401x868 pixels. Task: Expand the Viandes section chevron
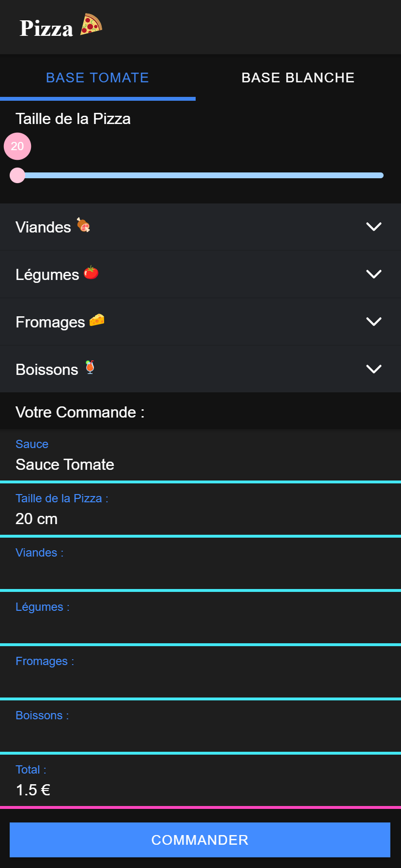click(374, 227)
